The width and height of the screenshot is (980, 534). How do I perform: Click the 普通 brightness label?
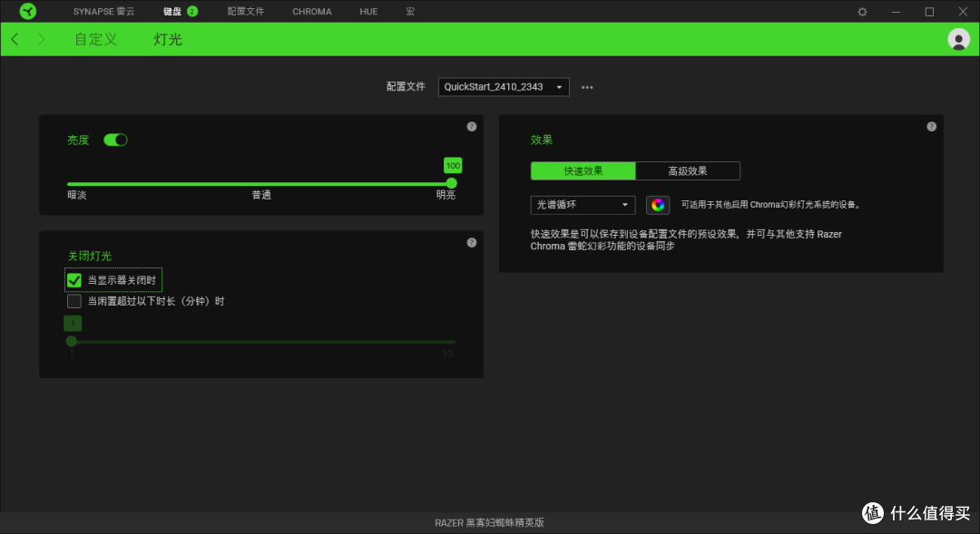pos(261,195)
